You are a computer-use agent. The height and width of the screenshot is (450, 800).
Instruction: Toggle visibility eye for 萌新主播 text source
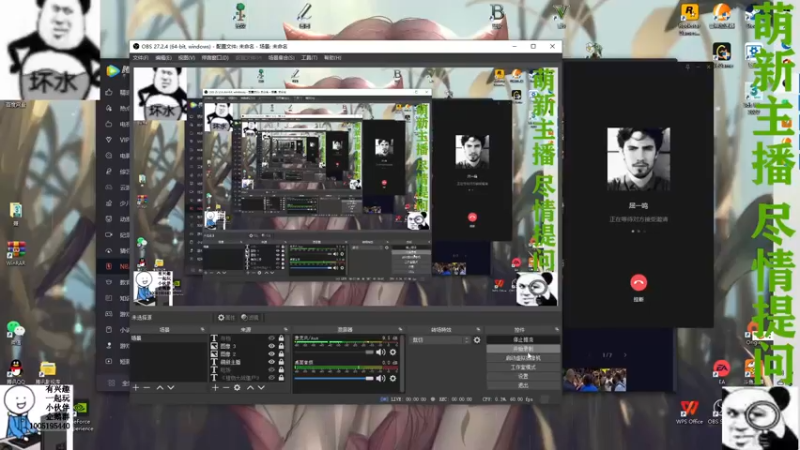[x=271, y=362]
